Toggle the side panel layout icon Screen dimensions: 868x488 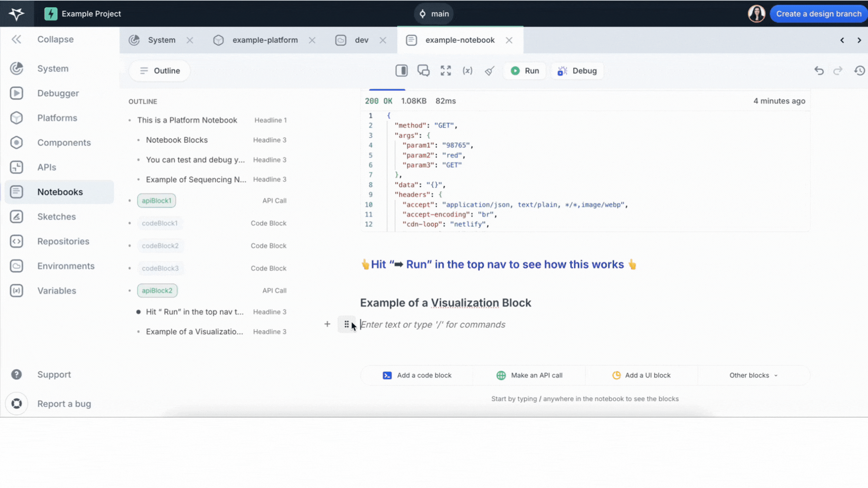pyautogui.click(x=401, y=70)
